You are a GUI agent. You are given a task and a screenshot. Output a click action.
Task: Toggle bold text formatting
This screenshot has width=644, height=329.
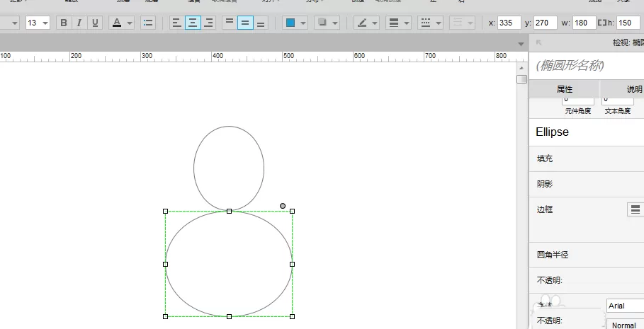tap(64, 23)
